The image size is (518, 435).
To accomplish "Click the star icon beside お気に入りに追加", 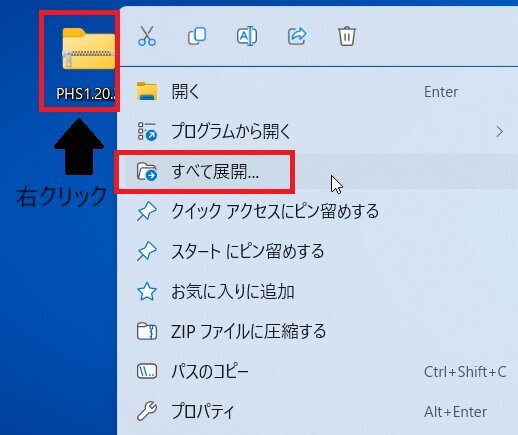I will (x=147, y=291).
